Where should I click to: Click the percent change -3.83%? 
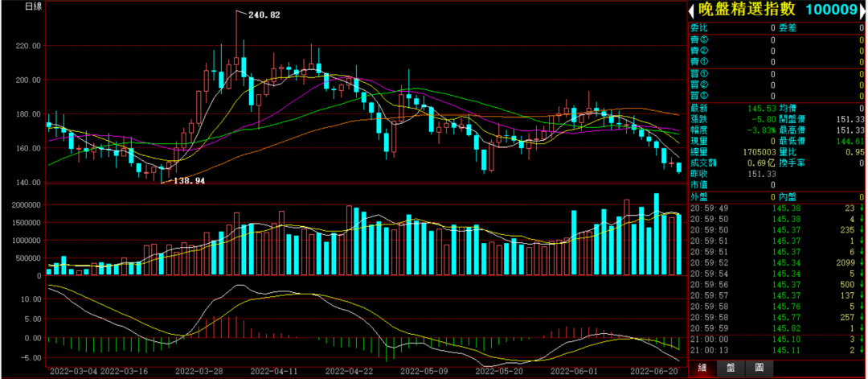coord(762,130)
